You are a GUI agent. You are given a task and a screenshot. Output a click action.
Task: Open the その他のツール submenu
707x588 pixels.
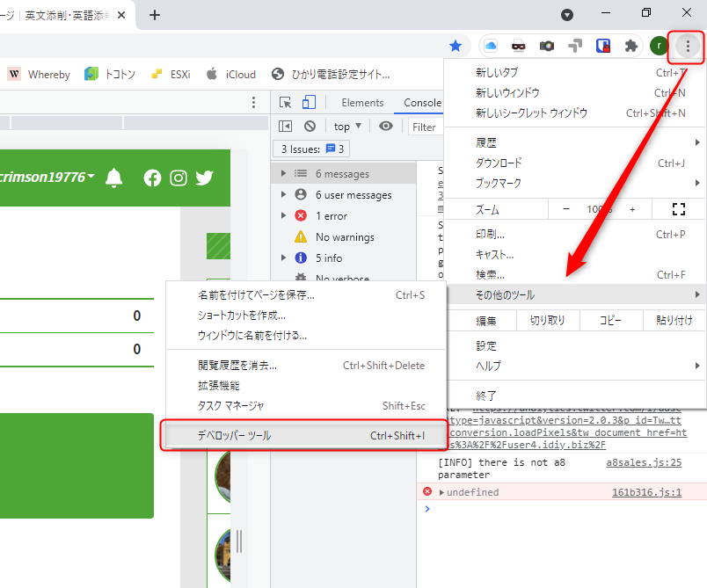pos(575,295)
